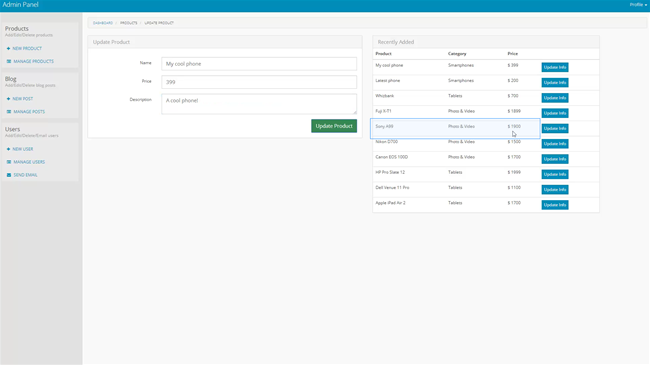The height and width of the screenshot is (365, 650).
Task: Open the Send Email link
Action: [x=25, y=175]
